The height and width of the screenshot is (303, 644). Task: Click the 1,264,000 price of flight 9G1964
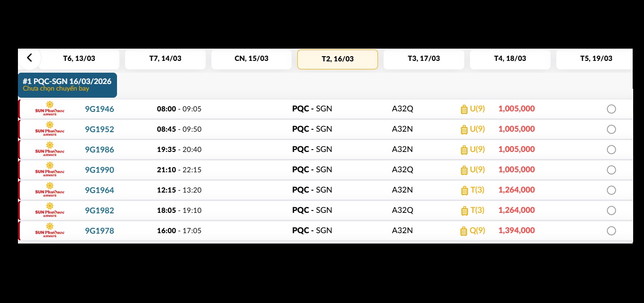click(x=516, y=190)
